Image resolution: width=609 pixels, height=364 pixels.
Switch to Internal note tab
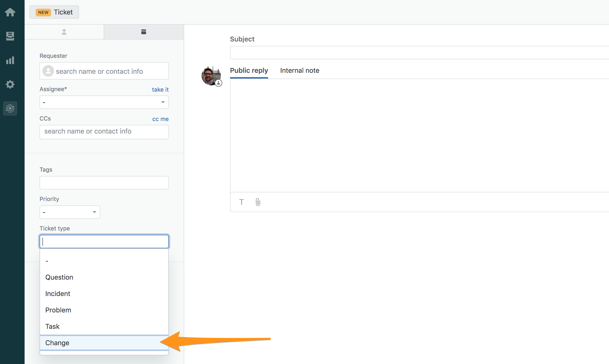tap(300, 71)
